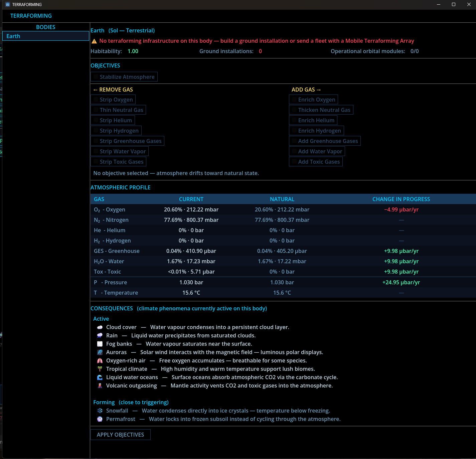
Task: Click the TERRAFORMING tab header
Action: [31, 16]
